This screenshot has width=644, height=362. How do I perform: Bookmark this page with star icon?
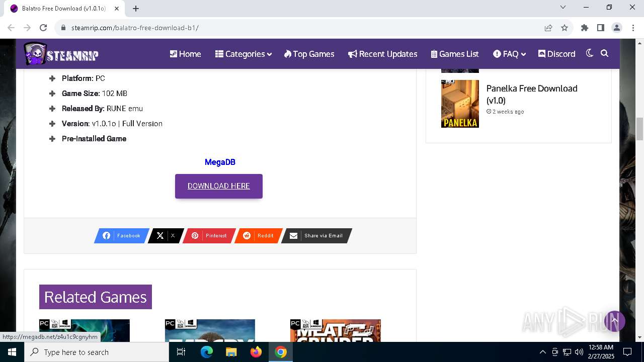[565, 28]
